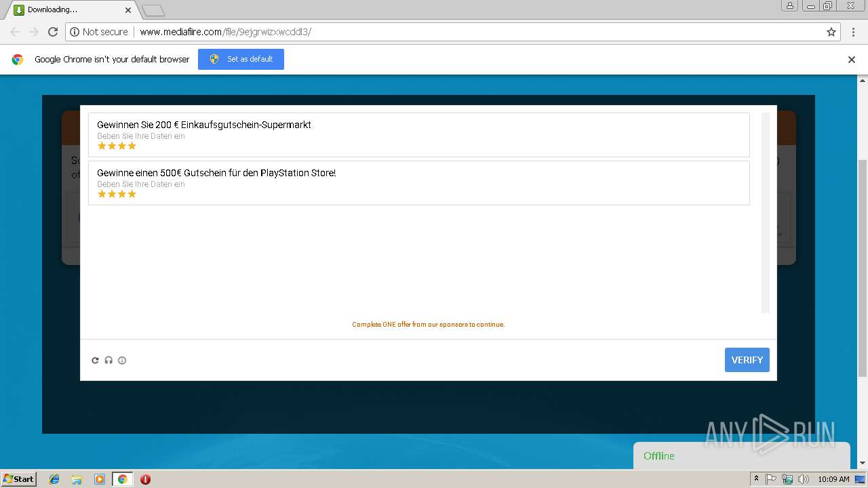Click the info icon in the offer dialog
Screen dimensions: 868x488
tap(122, 361)
